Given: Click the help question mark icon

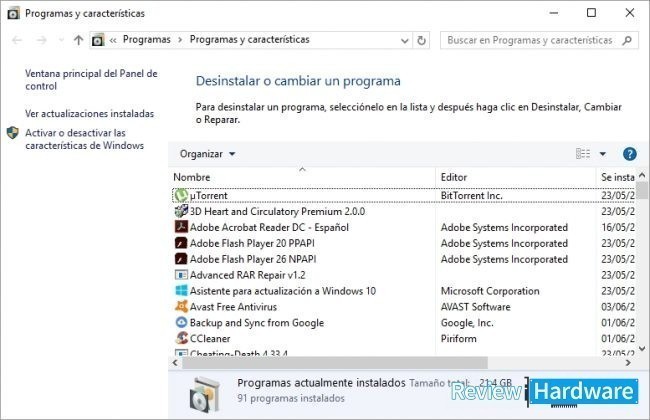Looking at the screenshot, I should (x=629, y=154).
